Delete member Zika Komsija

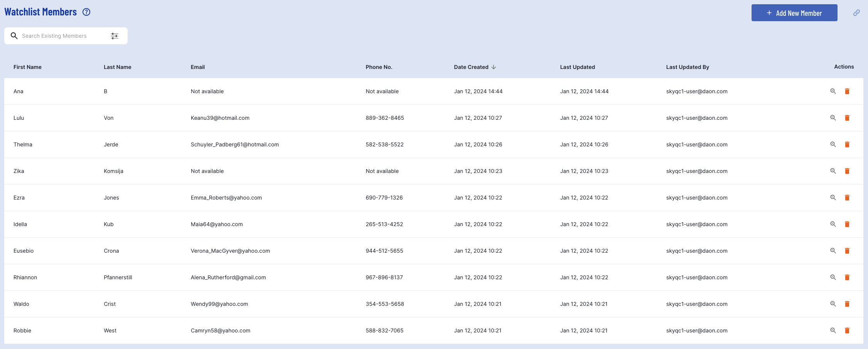(847, 171)
